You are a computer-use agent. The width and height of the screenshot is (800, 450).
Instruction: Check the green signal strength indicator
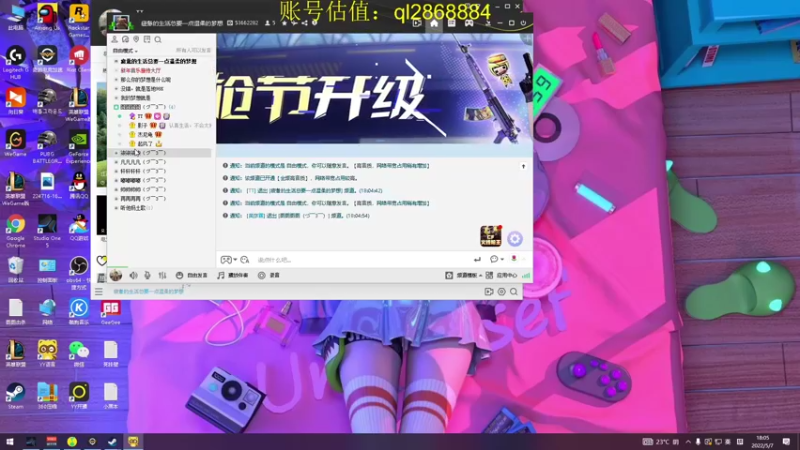[526, 276]
